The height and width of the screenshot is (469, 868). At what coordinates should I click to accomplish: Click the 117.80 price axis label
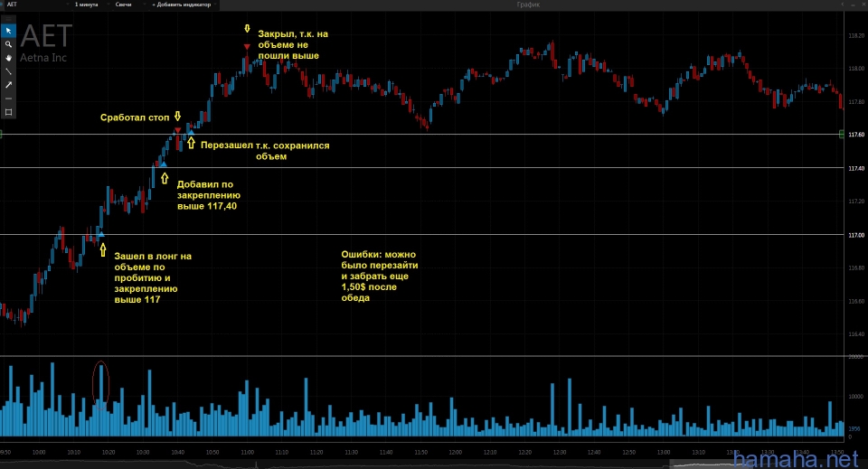pos(856,102)
